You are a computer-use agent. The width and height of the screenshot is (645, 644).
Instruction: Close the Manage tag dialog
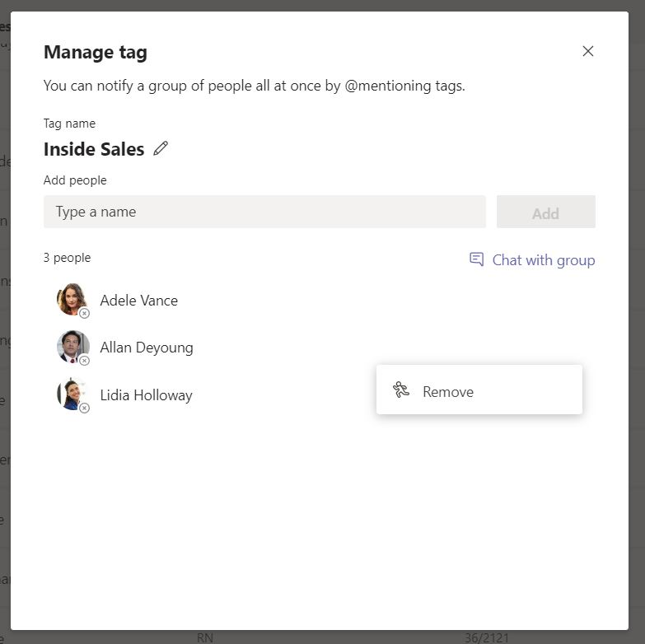588,51
